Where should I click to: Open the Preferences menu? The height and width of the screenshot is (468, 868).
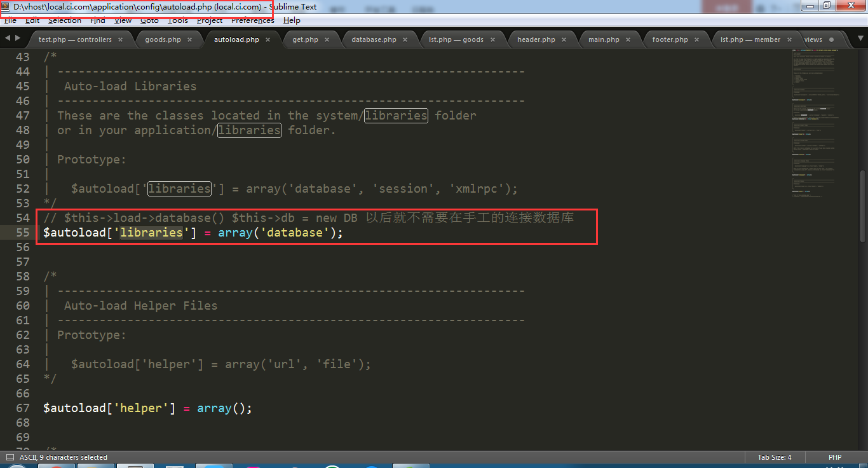click(252, 20)
